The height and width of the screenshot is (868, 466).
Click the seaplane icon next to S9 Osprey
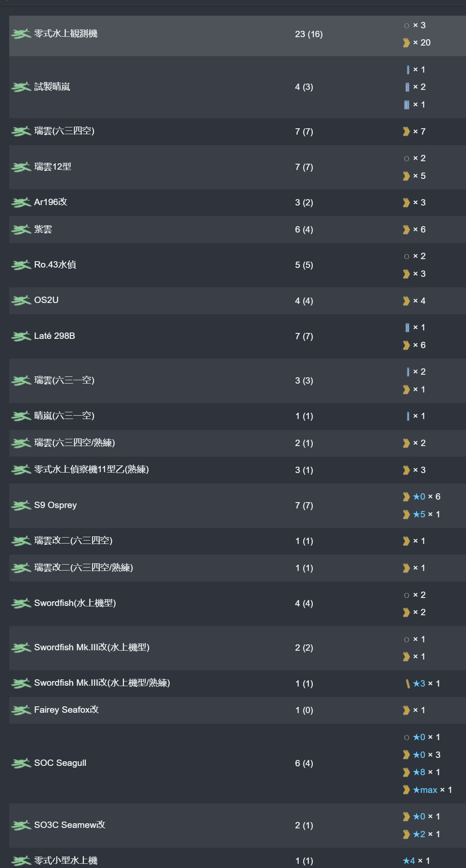pyautogui.click(x=21, y=506)
